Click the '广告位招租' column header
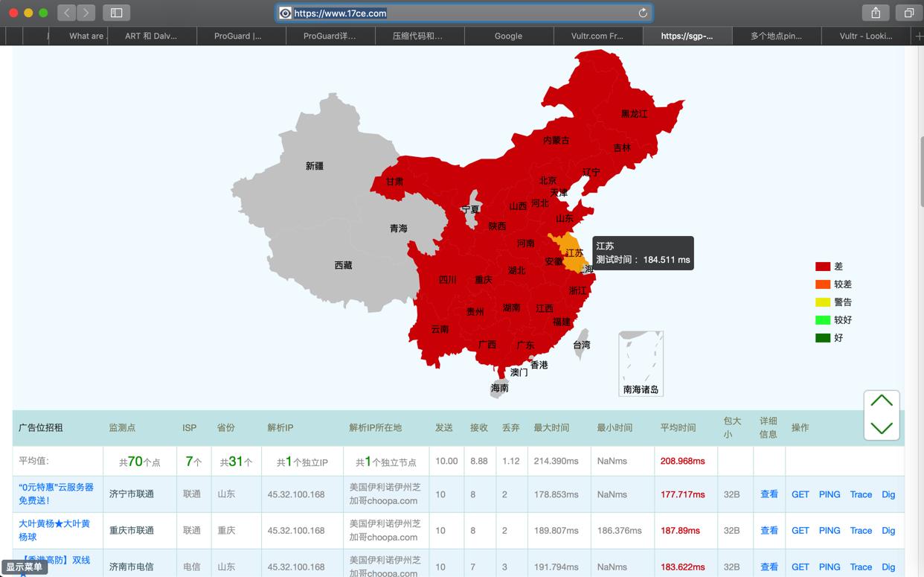 (x=41, y=428)
